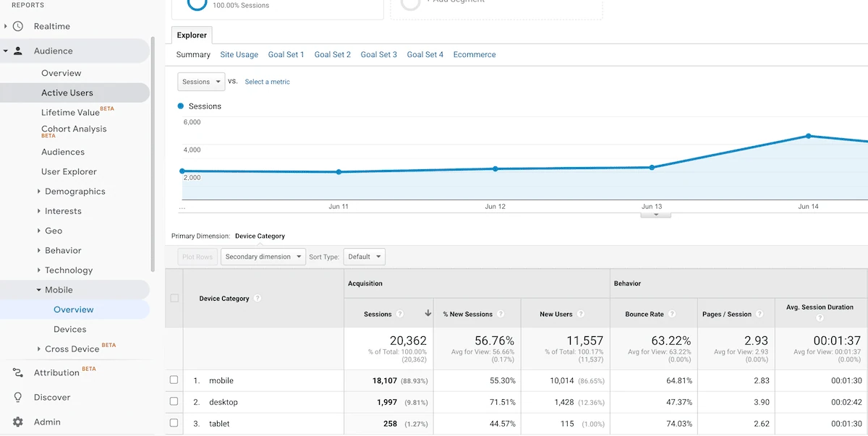Expand Geo in the sidebar
This screenshot has height=436, width=868.
38,231
